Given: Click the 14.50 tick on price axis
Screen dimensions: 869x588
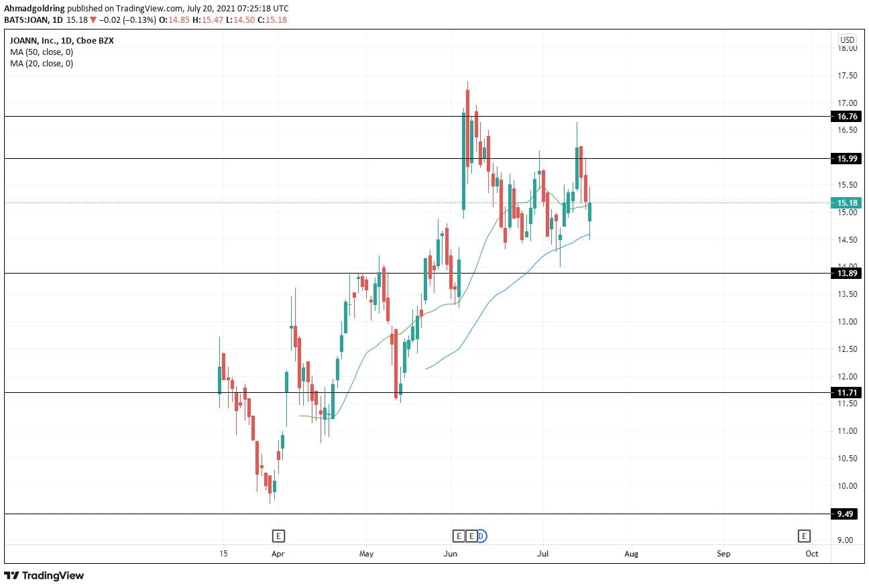Looking at the screenshot, I should (x=848, y=240).
